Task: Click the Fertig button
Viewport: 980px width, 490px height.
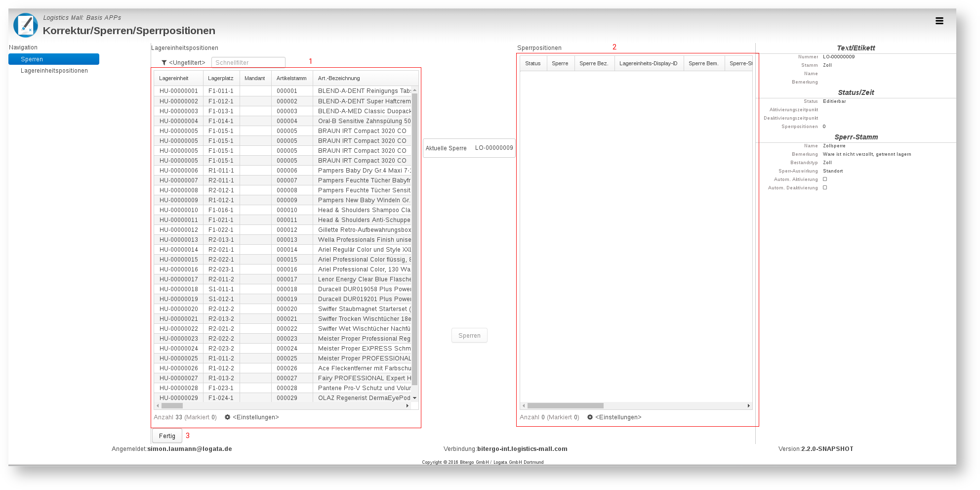Action: tap(167, 436)
